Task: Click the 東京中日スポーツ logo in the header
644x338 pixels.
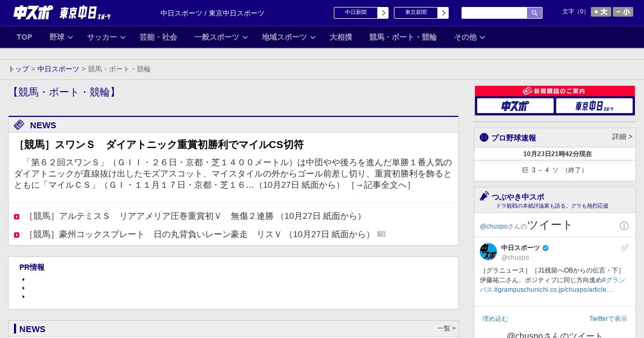Action: (85, 13)
